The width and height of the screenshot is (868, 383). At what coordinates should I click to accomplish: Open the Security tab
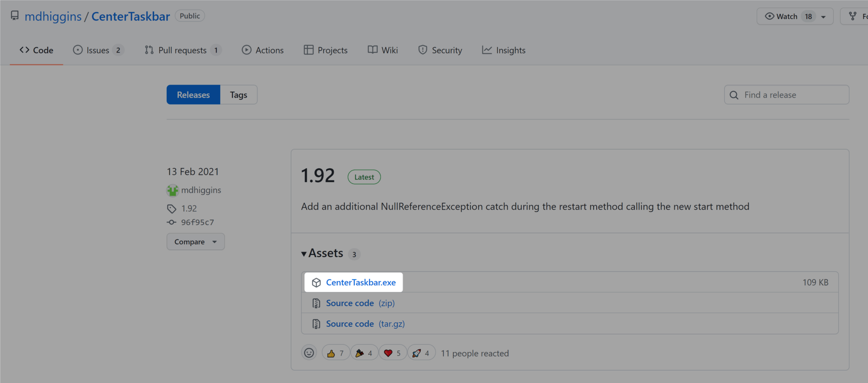click(x=440, y=50)
